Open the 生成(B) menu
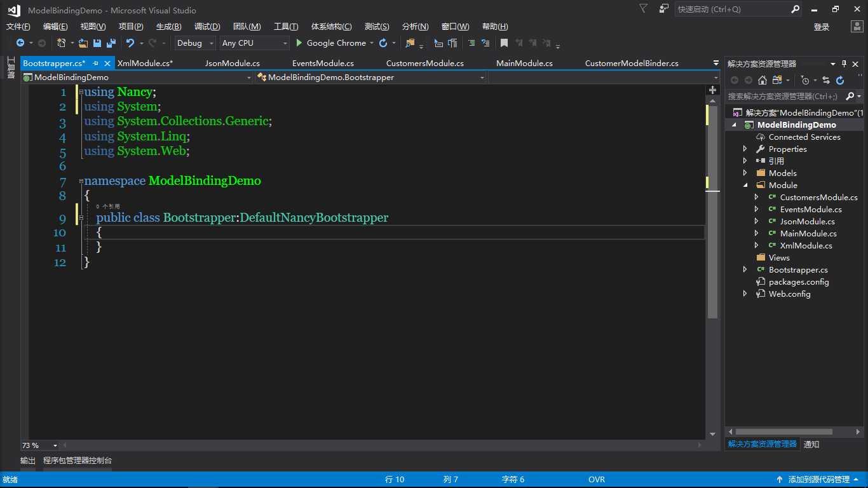The image size is (868, 488). tap(168, 27)
